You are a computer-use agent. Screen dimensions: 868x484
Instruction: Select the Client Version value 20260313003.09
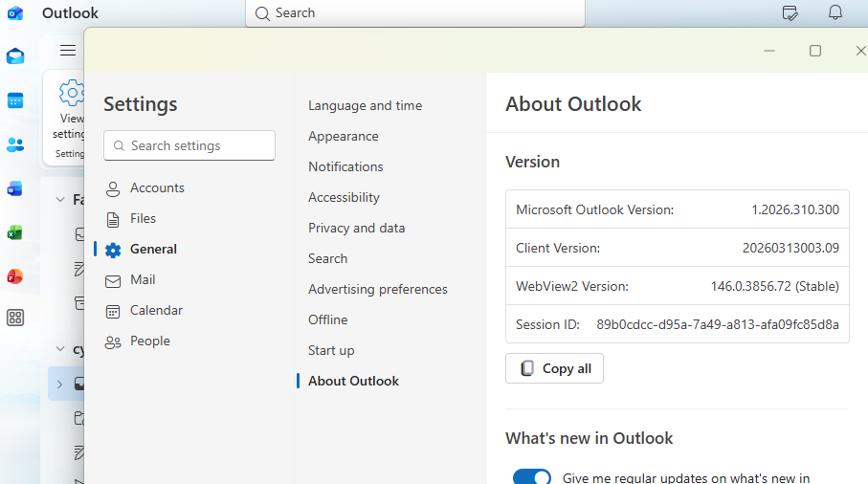pyautogui.click(x=790, y=248)
